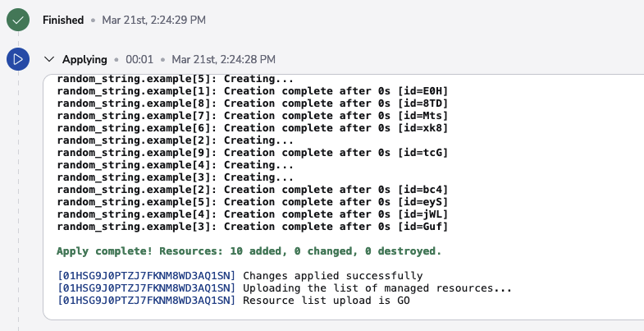This screenshot has width=644, height=331.
Task: Select the log line with id=8TD
Action: (x=252, y=103)
